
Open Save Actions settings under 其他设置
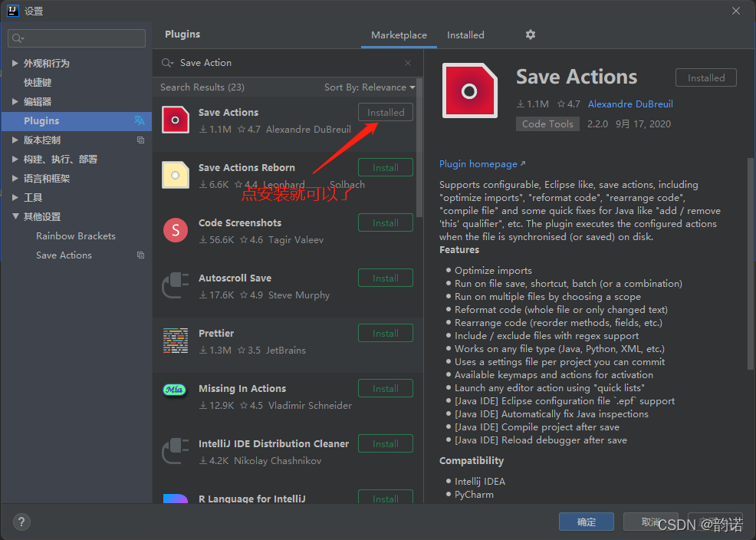(64, 255)
